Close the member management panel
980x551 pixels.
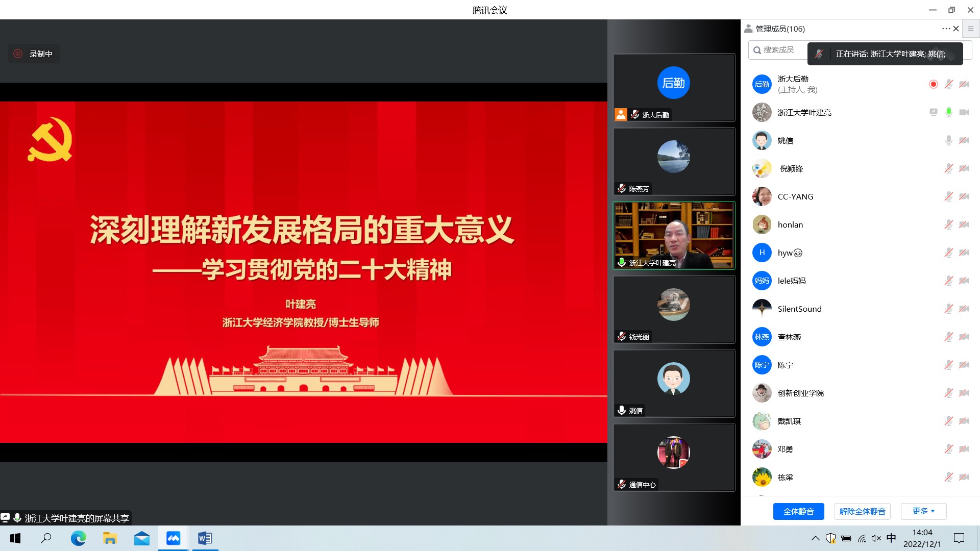coord(956,29)
